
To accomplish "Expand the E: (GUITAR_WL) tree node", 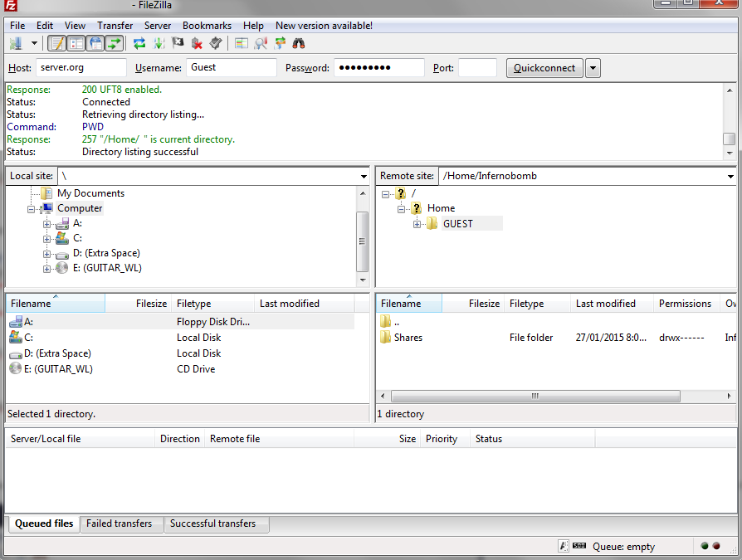I will (x=46, y=269).
